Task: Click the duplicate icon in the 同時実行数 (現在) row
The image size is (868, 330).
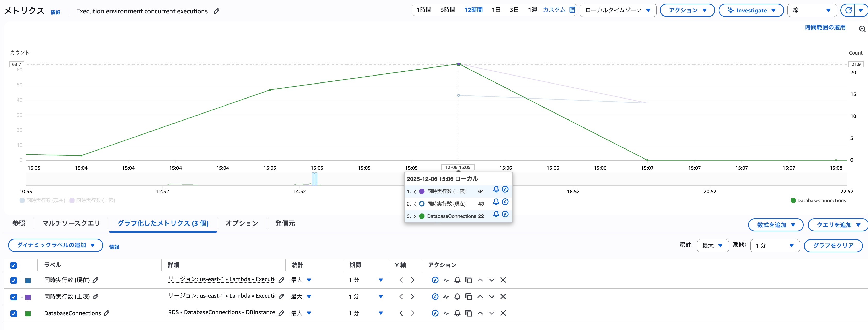Action: 469,280
